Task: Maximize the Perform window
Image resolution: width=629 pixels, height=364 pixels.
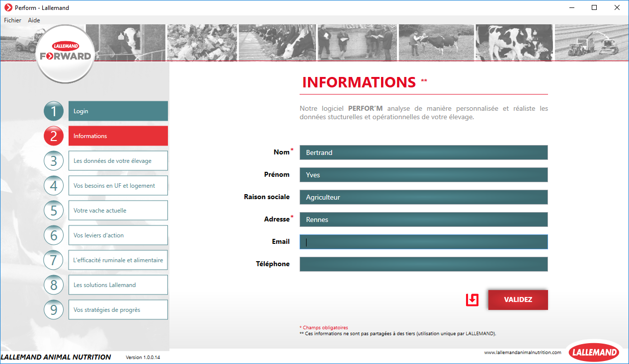Action: click(594, 8)
